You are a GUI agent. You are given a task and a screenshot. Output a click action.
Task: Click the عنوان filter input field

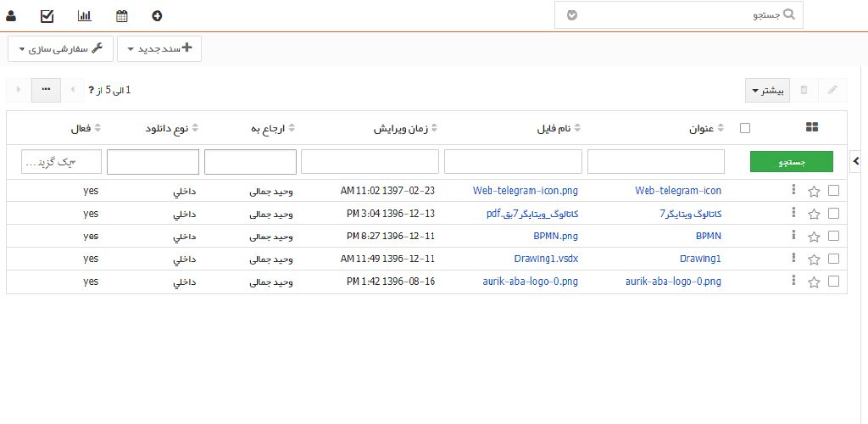[656, 161]
